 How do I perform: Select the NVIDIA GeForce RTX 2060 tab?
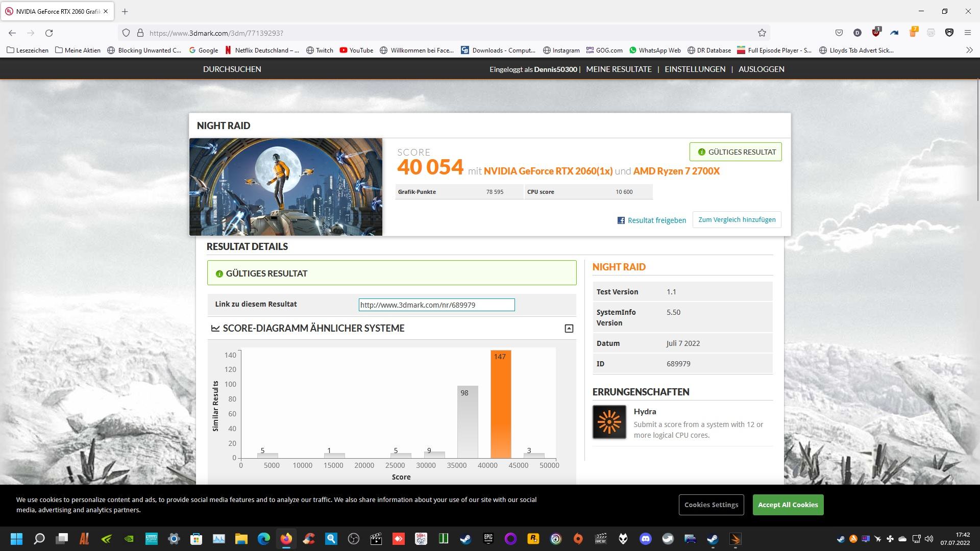pyautogui.click(x=57, y=11)
